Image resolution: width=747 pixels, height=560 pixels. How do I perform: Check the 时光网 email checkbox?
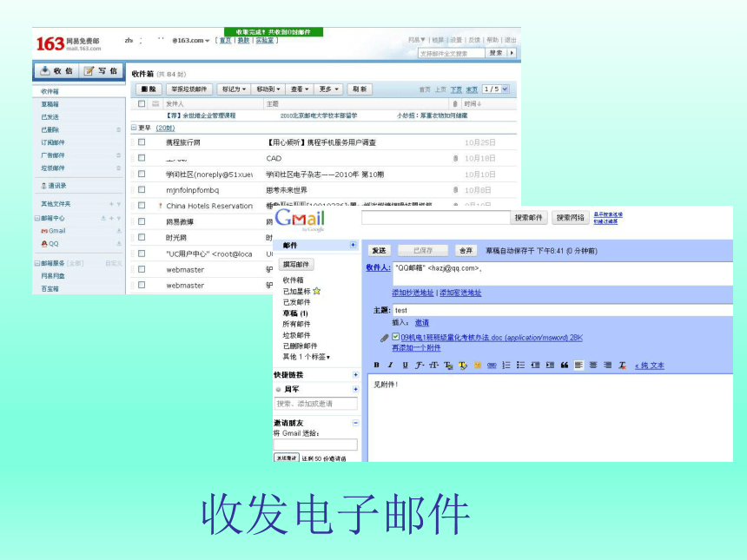(x=142, y=237)
